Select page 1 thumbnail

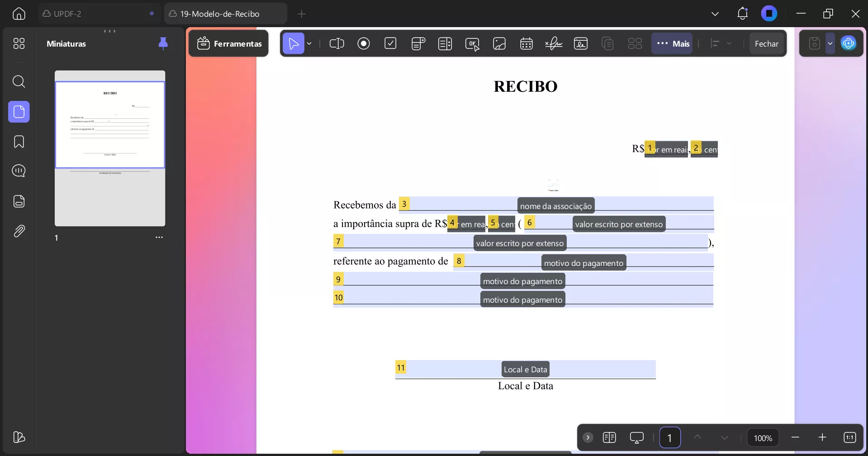110,148
